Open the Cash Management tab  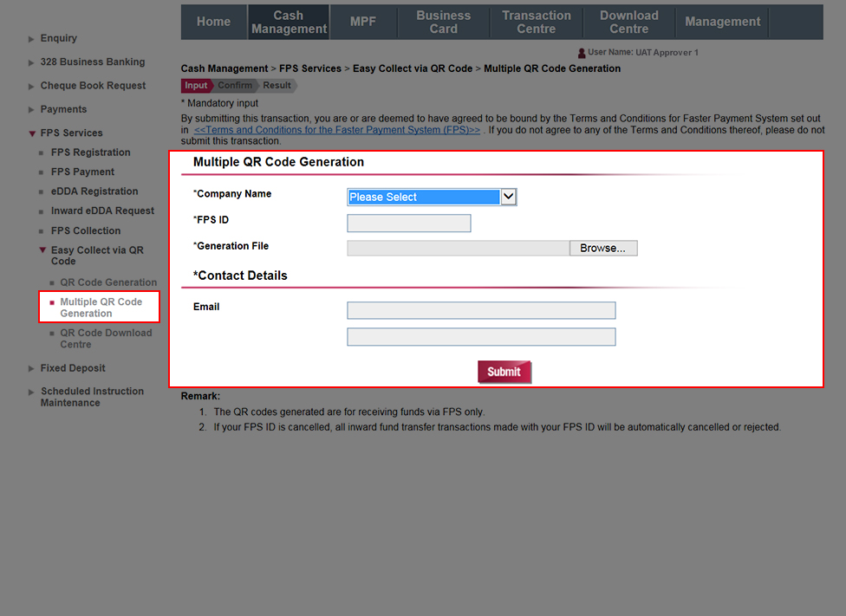[289, 23]
